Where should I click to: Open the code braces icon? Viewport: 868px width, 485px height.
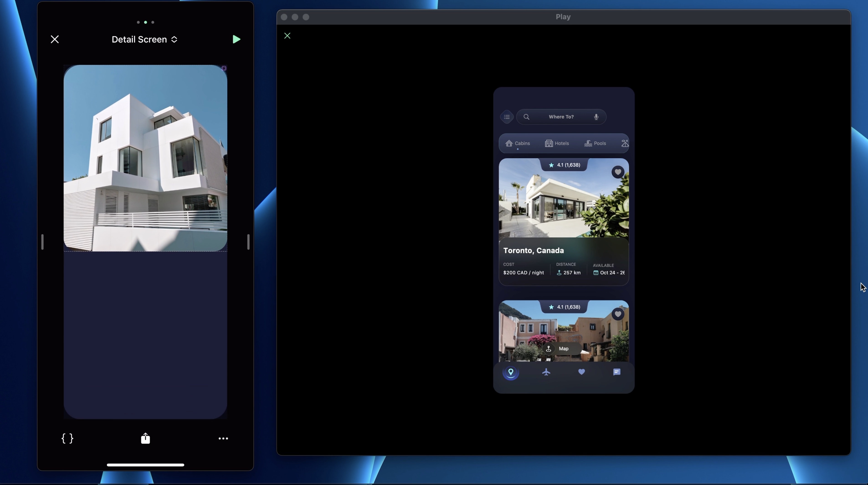67,438
